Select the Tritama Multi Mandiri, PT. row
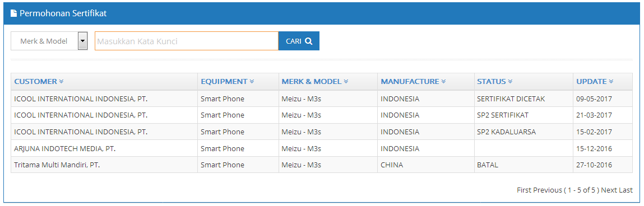This screenshot has width=644, height=206. 322,165
